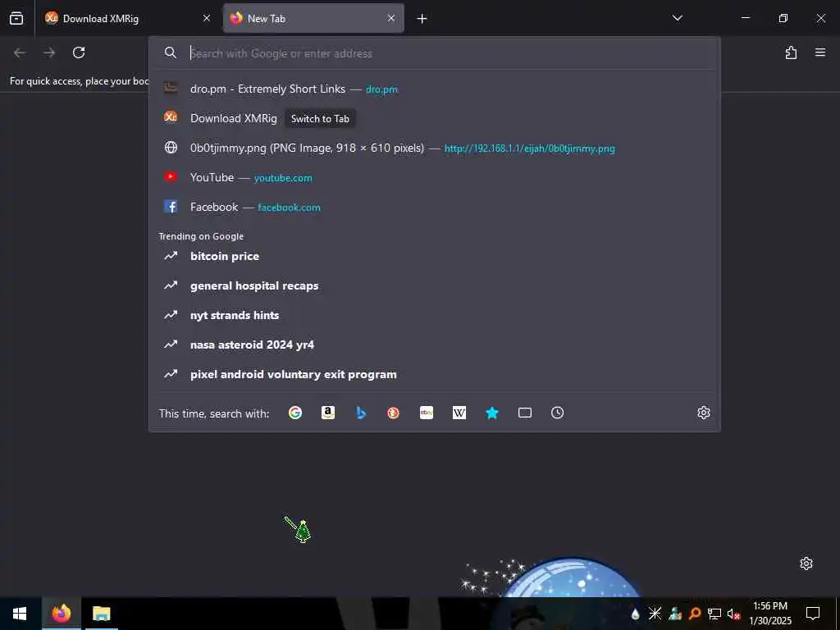Open the Windows Start menu
The image size is (840, 630).
tap(20, 614)
